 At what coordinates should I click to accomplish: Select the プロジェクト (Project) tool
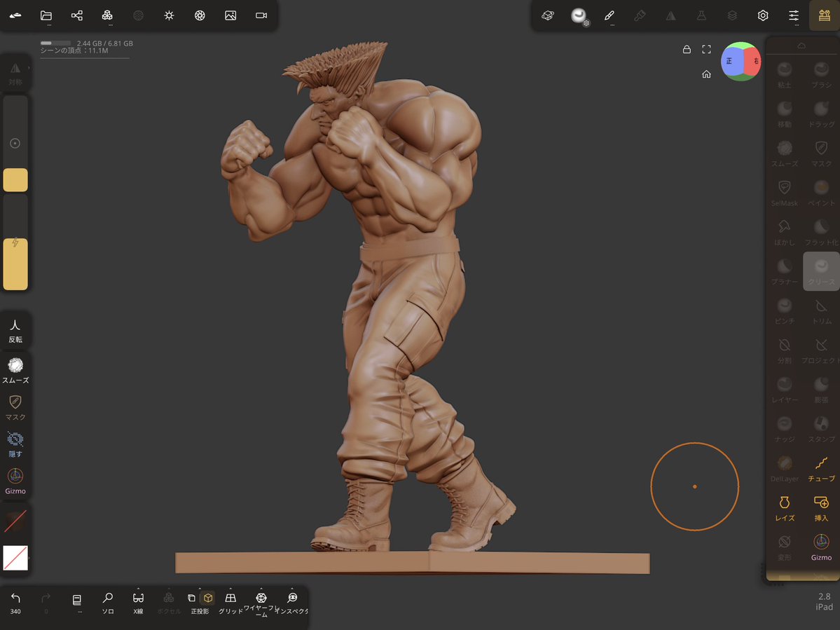pos(821,350)
